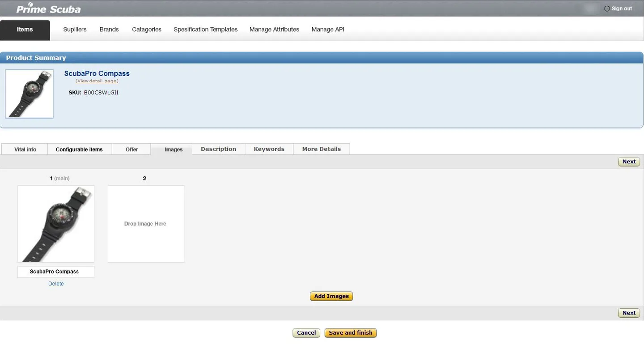This screenshot has height=345, width=644.
Task: Open the Manage API page
Action: [328, 30]
